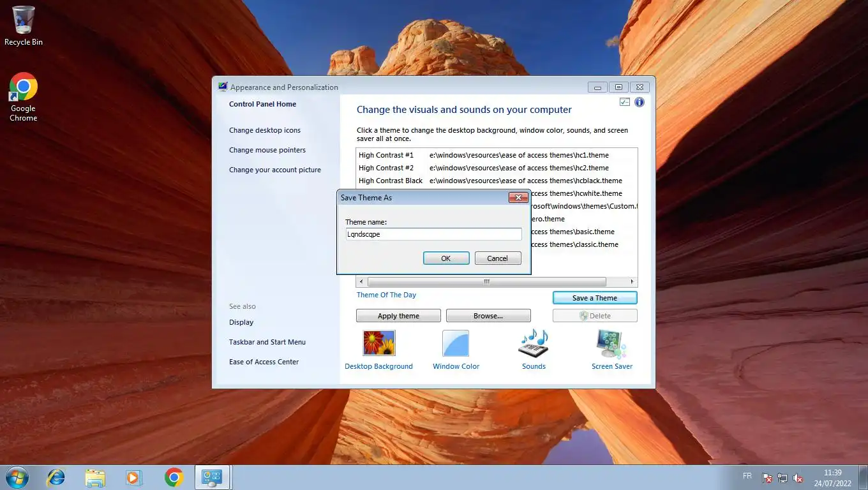Viewport: 868px width, 490px height.
Task: Open the Sounds musical notes icon
Action: tap(534, 343)
